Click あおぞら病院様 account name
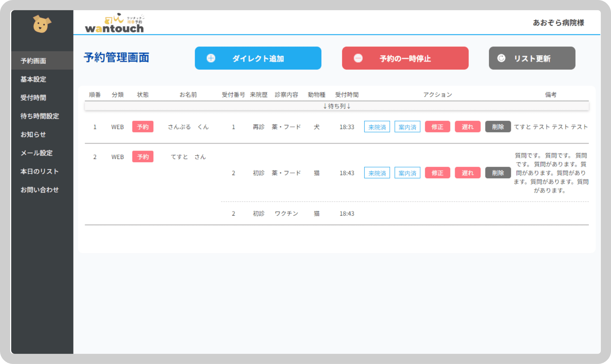This screenshot has height=364, width=611. click(558, 23)
